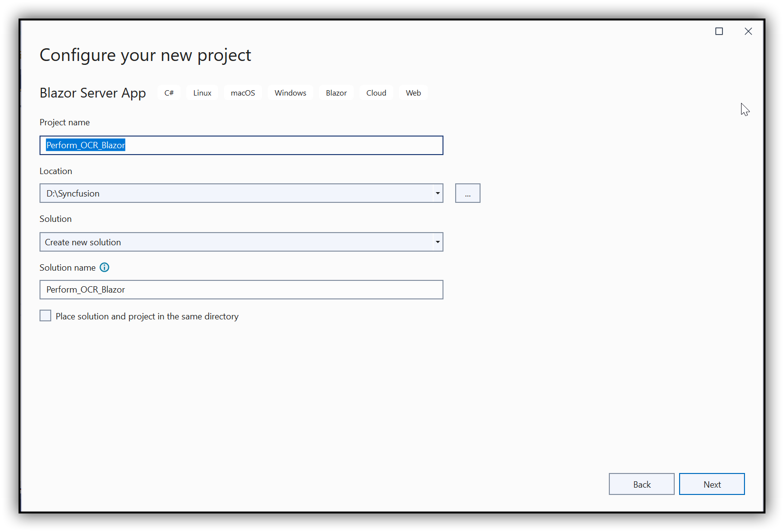The height and width of the screenshot is (532, 784).
Task: Select the Linux platform tag
Action: pos(202,92)
